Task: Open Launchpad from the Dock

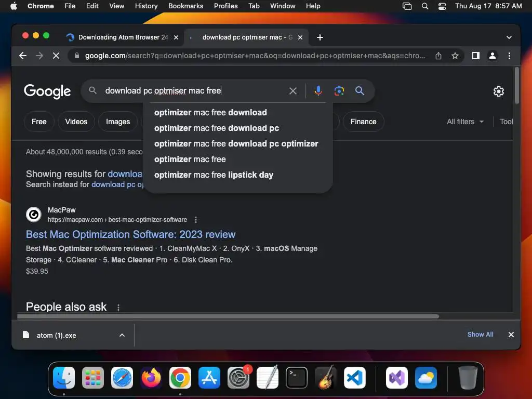Action: tap(93, 378)
